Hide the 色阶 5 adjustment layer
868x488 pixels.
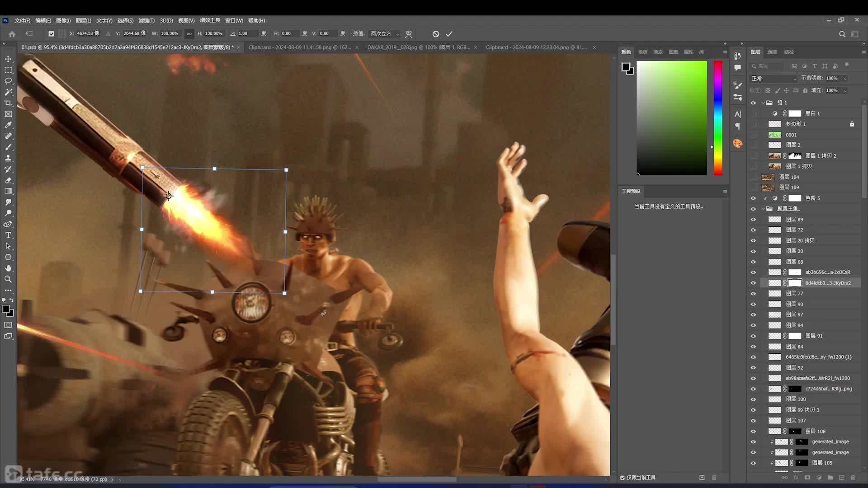[x=753, y=198]
